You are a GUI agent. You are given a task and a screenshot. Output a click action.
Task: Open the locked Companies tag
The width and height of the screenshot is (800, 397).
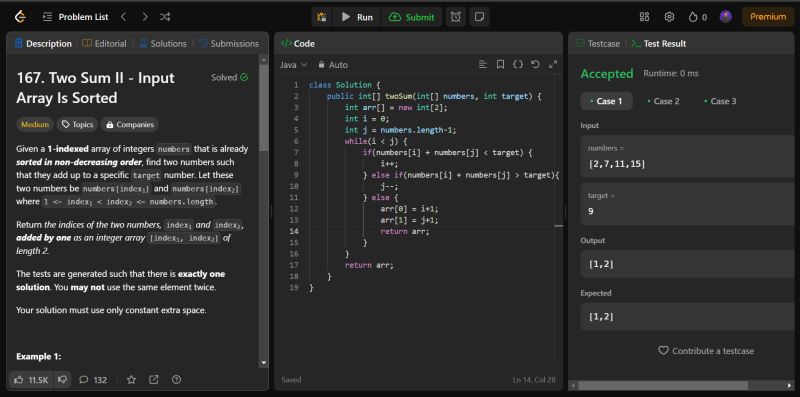pyautogui.click(x=130, y=125)
